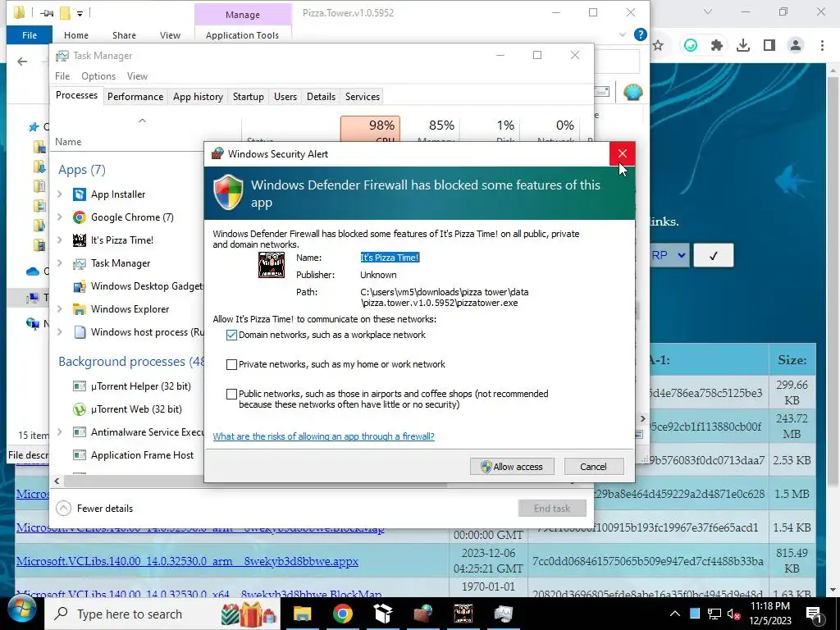Click the Google Chrome icon in process list
This screenshot has height=630, width=840.
[x=80, y=217]
